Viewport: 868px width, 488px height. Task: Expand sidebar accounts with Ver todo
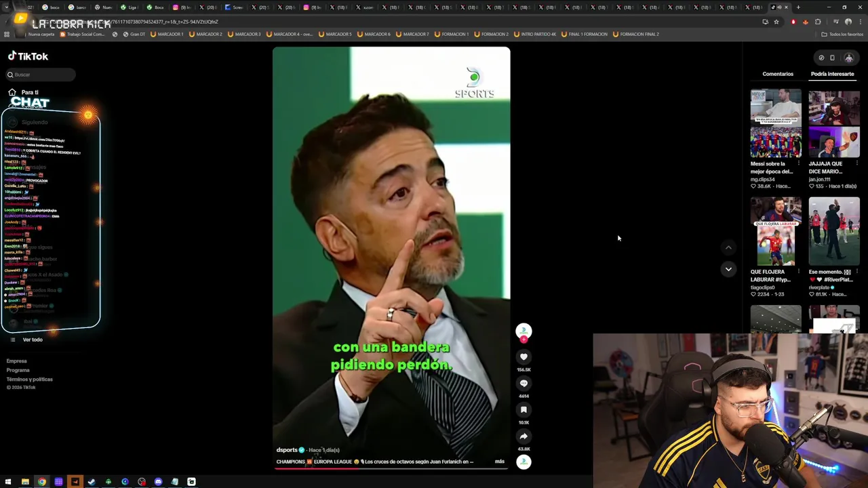pos(32,340)
